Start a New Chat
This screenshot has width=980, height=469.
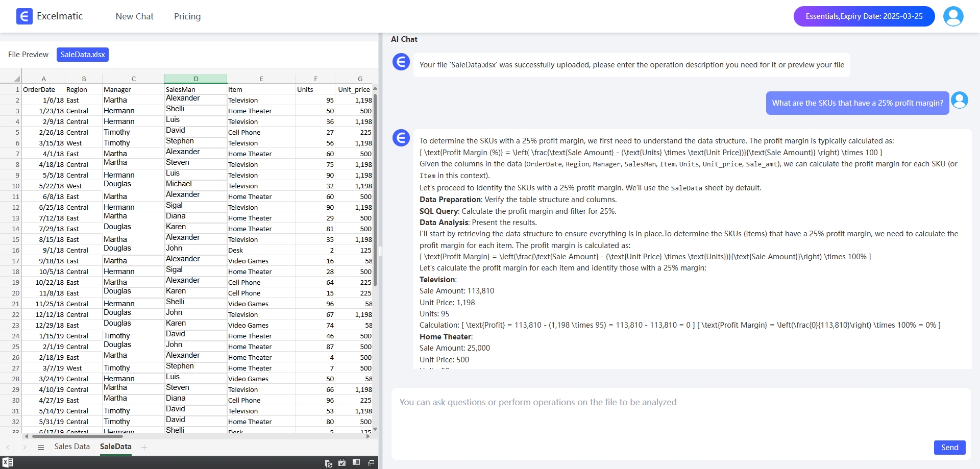tap(134, 16)
